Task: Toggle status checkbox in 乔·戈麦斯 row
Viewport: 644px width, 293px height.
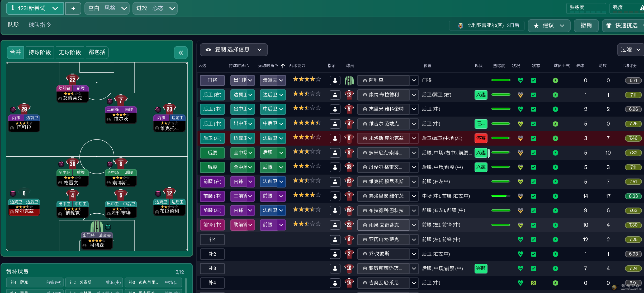Action: tap(534, 254)
